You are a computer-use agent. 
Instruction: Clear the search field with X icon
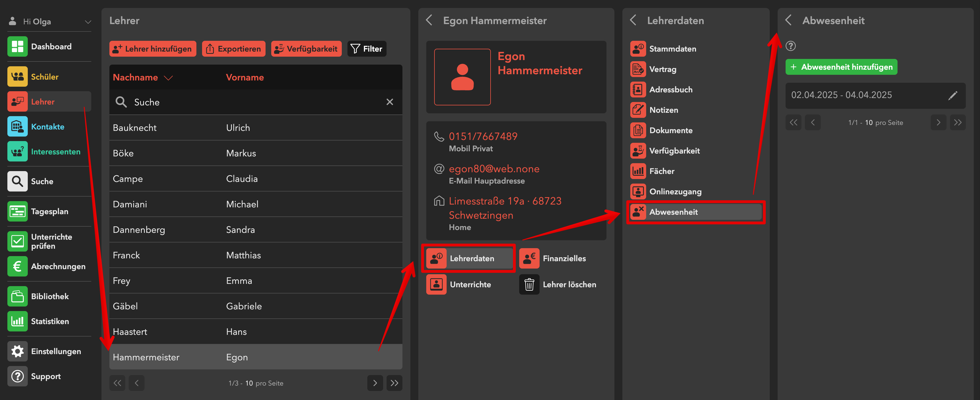point(390,102)
